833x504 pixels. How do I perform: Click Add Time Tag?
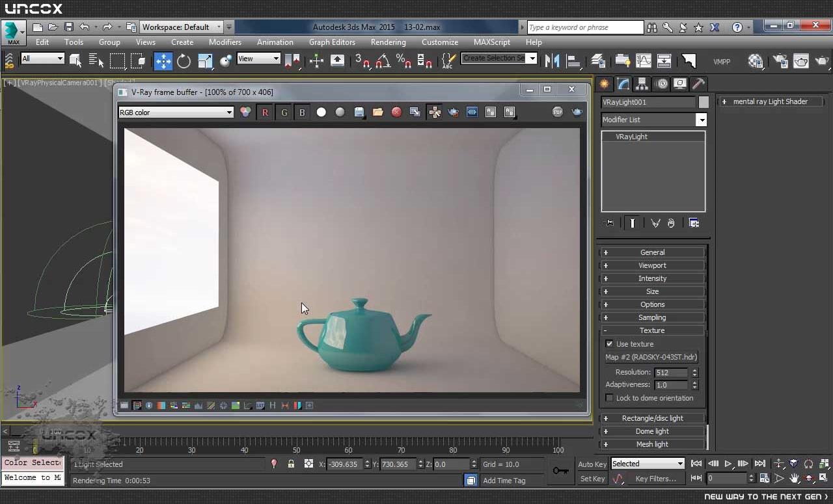click(x=504, y=481)
